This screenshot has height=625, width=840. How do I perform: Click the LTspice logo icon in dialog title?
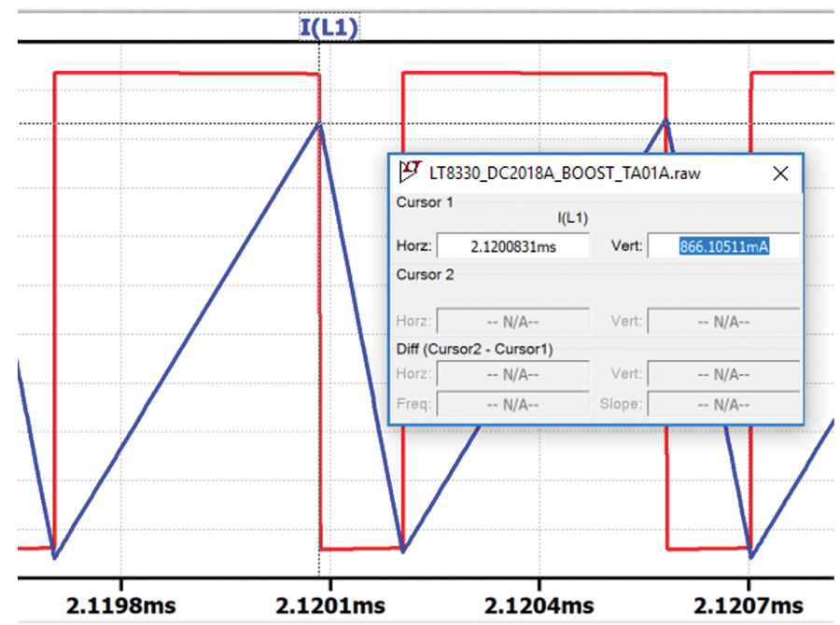click(x=410, y=172)
